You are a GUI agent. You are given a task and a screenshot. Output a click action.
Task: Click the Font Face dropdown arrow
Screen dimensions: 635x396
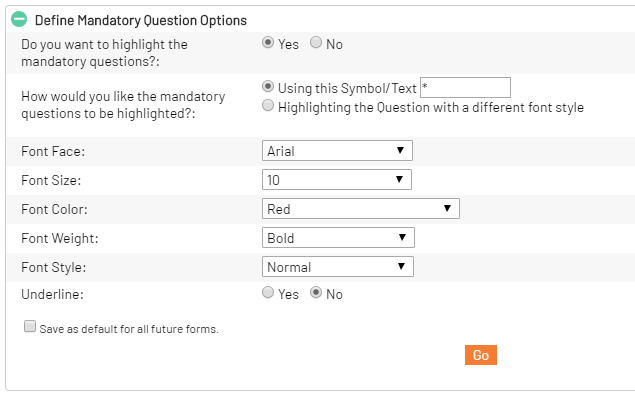coord(400,150)
